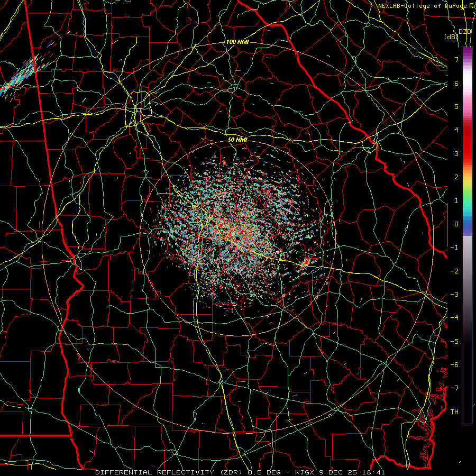Click the DZD legend title
The image size is (476, 476).
point(465,32)
